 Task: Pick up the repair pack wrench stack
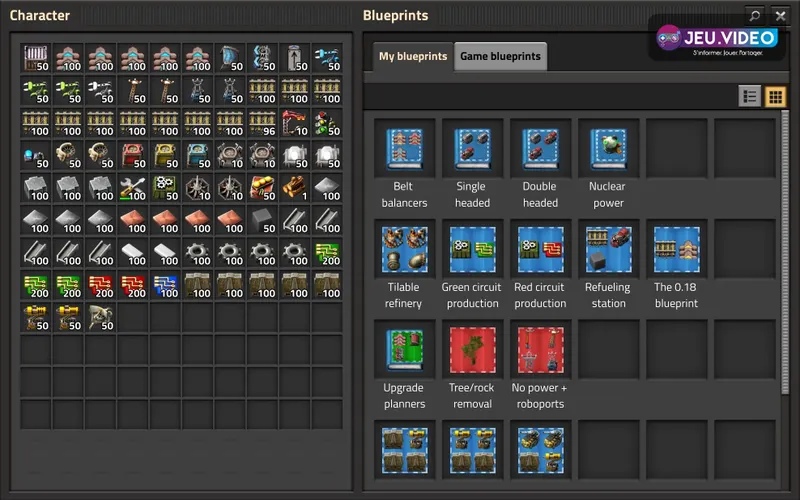(x=133, y=188)
